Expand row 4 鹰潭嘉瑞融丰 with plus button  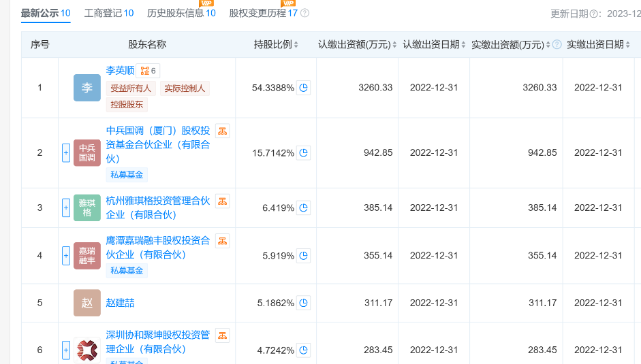pos(66,256)
